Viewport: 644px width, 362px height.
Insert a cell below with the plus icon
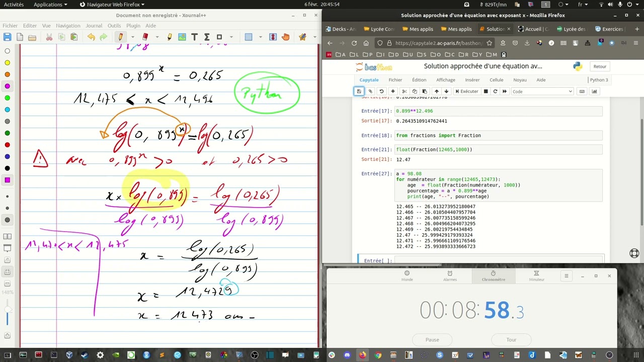[393, 92]
